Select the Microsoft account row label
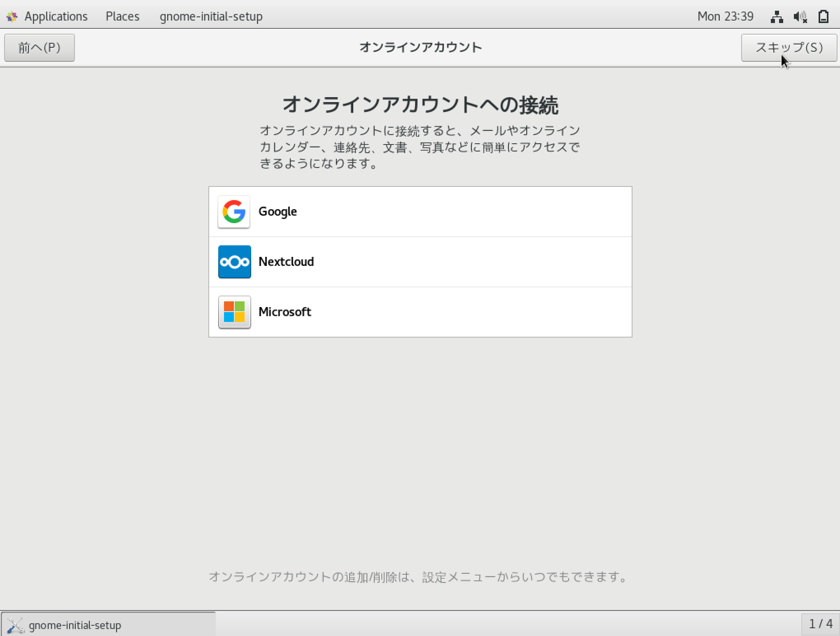 (x=285, y=312)
